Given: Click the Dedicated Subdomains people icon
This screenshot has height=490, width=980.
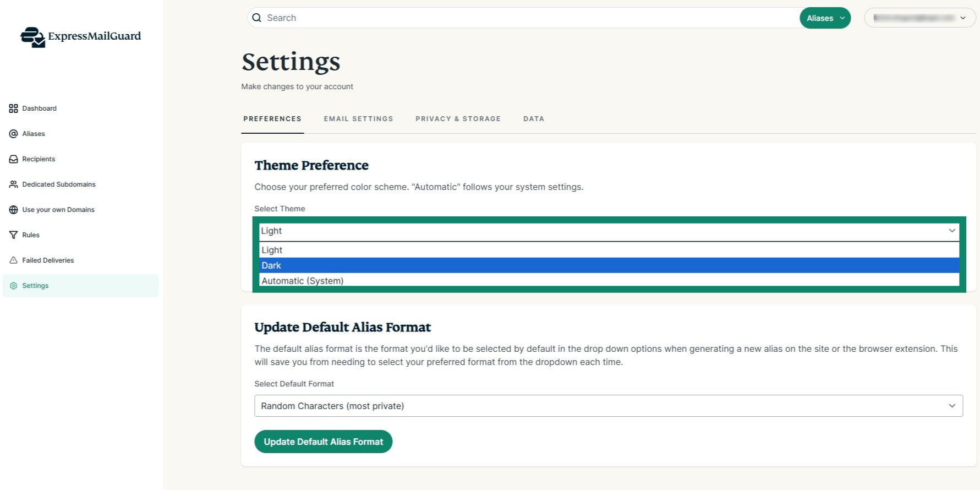Looking at the screenshot, I should click(13, 184).
